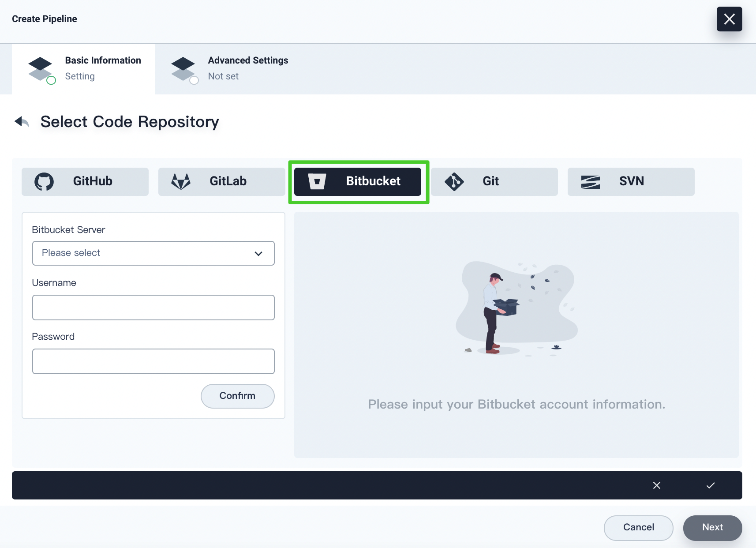
Task: Click the GitHub octocat icon
Action: [x=44, y=181]
